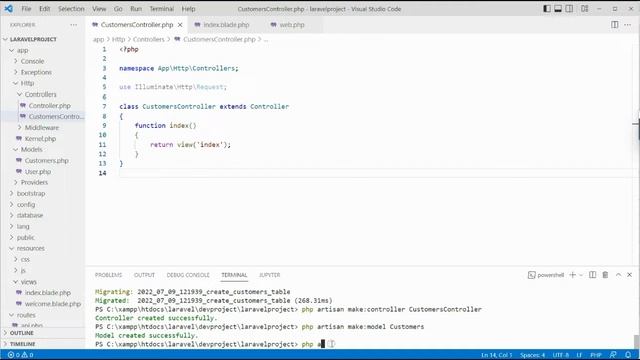
Task: Select the CustomersController.php tab
Action: 137,25
